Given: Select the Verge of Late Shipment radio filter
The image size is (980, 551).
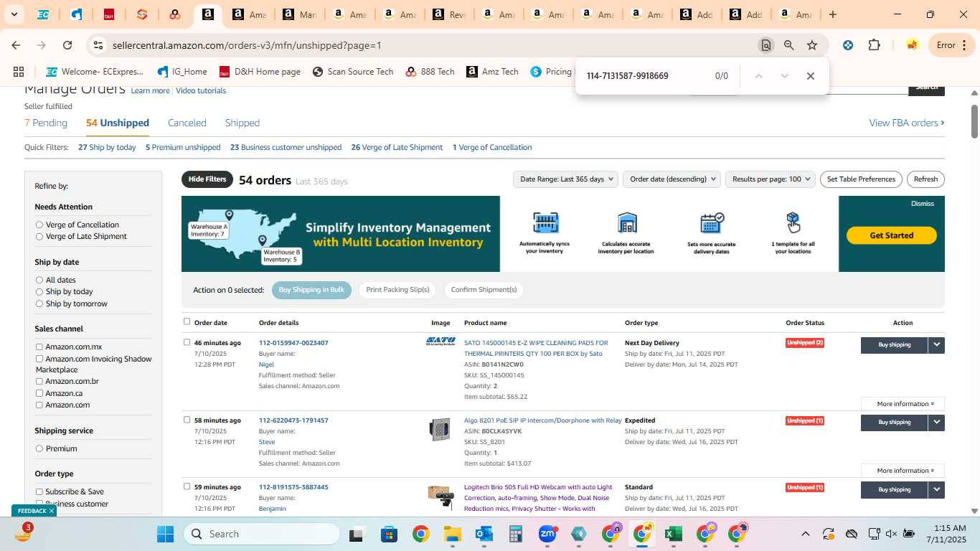Looking at the screenshot, I should (x=39, y=236).
